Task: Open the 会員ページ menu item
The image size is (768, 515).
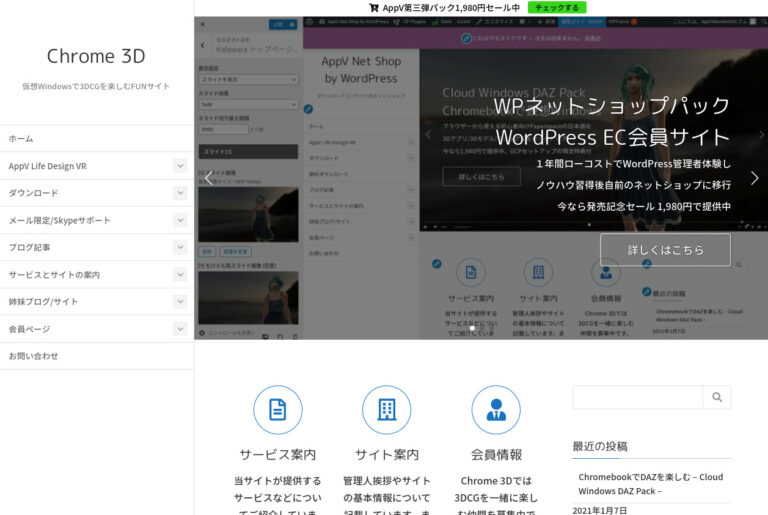Action: (29, 329)
